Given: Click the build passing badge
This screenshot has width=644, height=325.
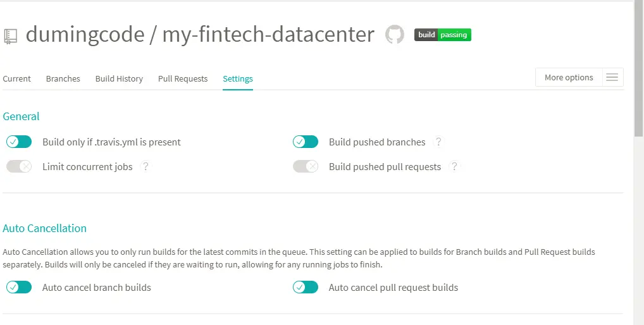Looking at the screenshot, I should click(442, 35).
